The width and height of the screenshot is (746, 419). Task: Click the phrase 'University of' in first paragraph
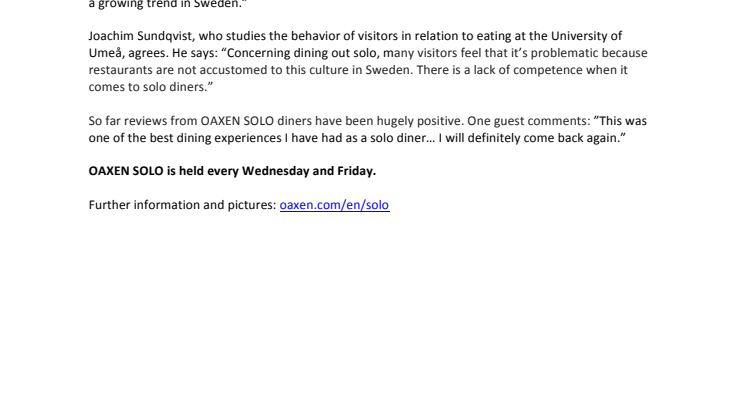(587, 36)
